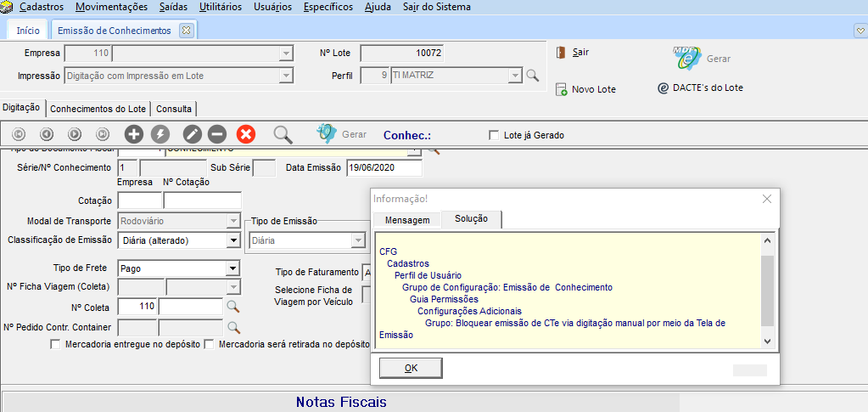Click the CT-e Gerar toolbar button
This screenshot has height=412, width=868.
341,134
